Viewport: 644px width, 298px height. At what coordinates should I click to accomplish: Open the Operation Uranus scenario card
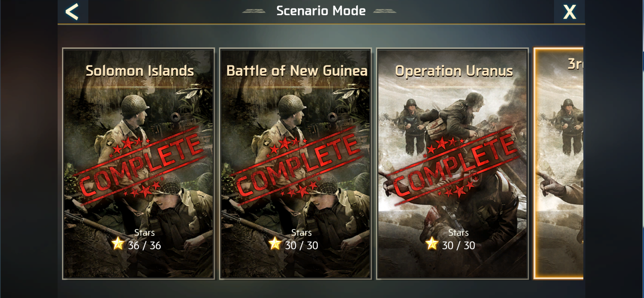pyautogui.click(x=453, y=164)
